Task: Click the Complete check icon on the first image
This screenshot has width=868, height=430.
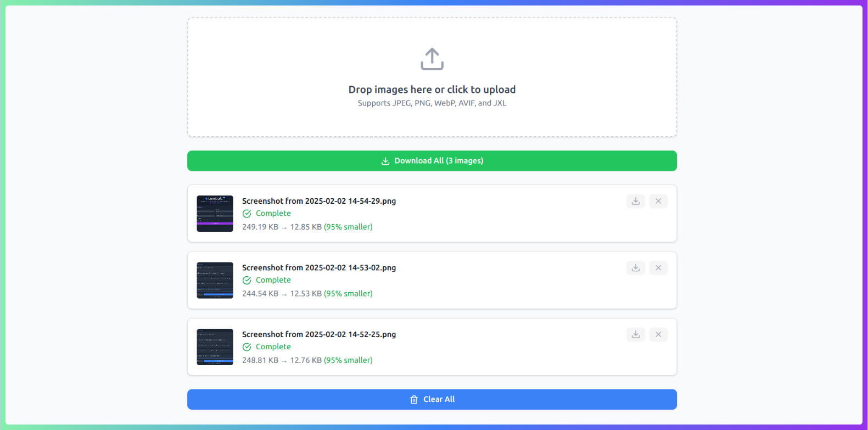Action: [247, 214]
